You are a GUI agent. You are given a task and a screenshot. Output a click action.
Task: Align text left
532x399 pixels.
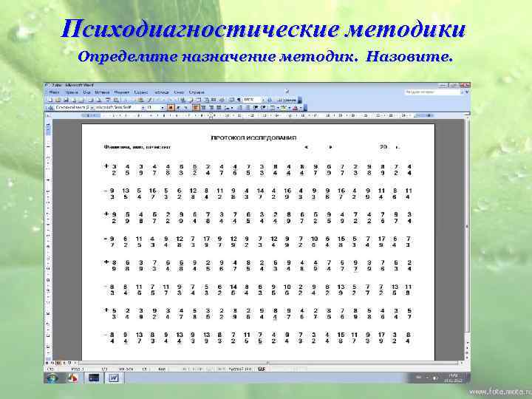click(196, 108)
